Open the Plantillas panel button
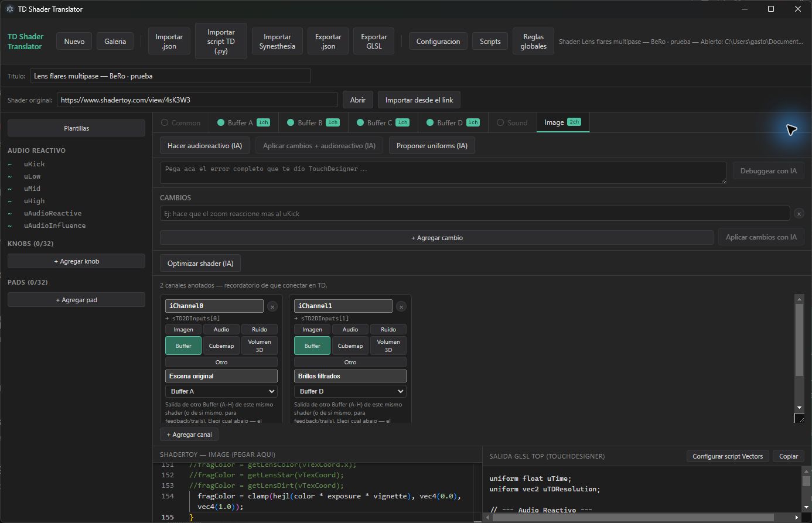812x523 pixels. pos(76,128)
